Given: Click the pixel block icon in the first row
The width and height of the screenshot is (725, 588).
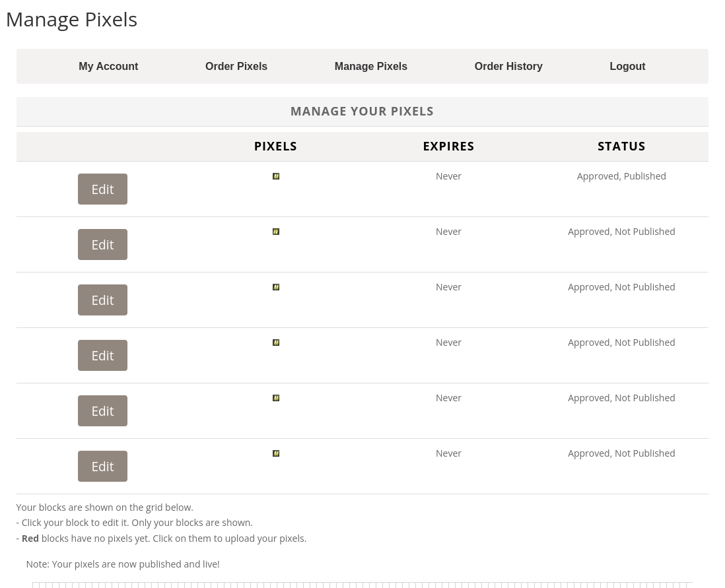Looking at the screenshot, I should [x=276, y=176].
